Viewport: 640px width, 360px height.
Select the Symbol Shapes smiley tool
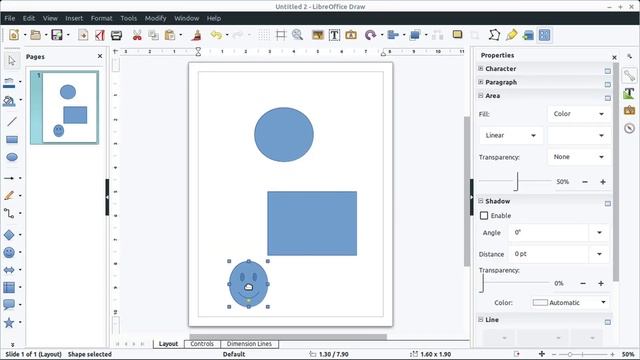pyautogui.click(x=9, y=252)
